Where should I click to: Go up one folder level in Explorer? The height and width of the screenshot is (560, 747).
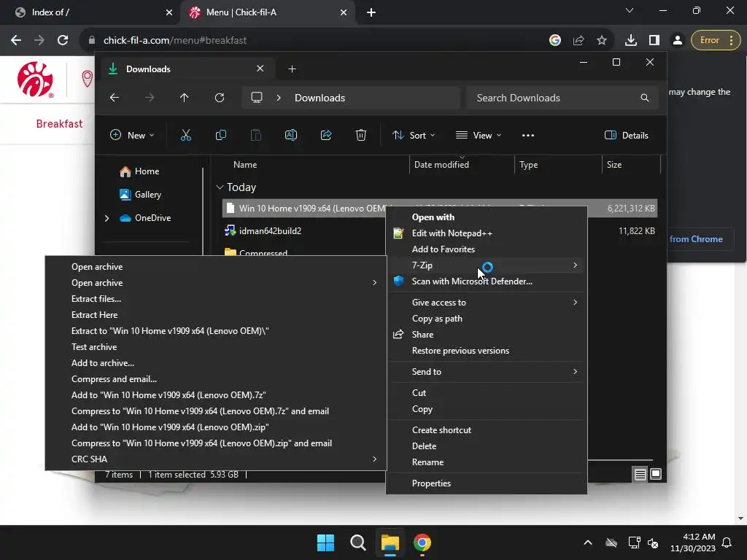[x=185, y=98]
